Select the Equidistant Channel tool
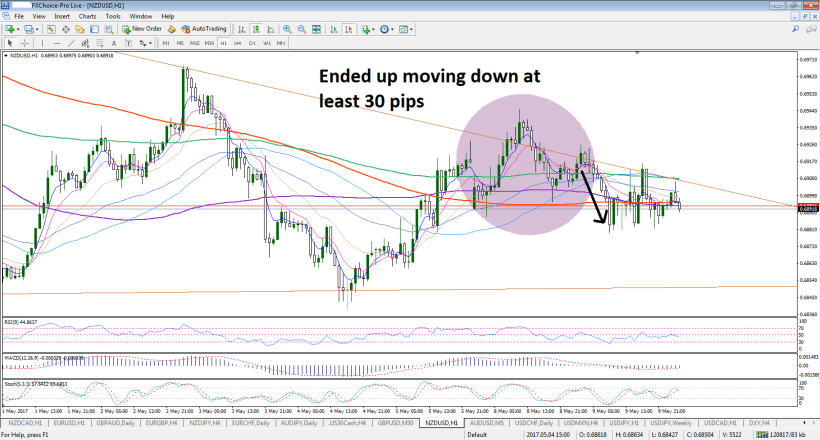This screenshot has width=820, height=440. tap(85, 43)
